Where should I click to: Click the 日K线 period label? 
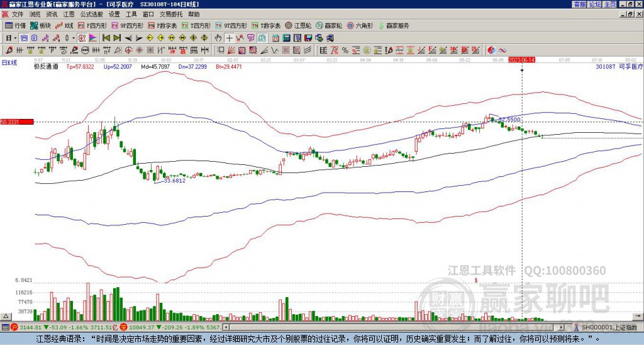point(9,63)
